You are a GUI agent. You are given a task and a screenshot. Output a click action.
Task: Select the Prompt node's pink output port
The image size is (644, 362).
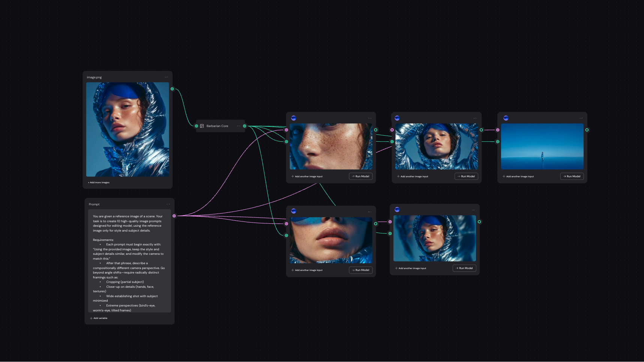click(174, 216)
